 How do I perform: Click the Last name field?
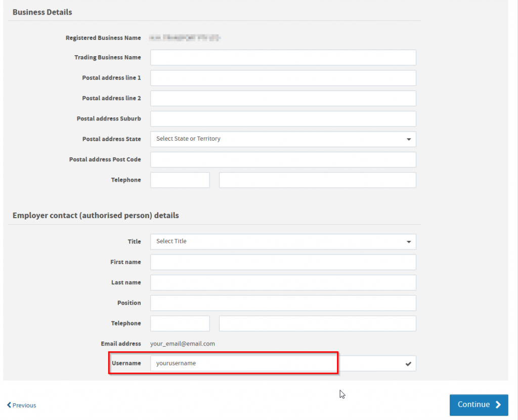[x=283, y=282]
